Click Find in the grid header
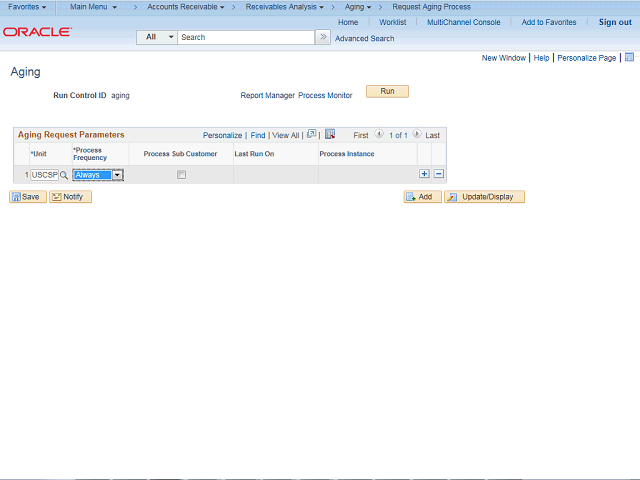Viewport: 640px width, 480px height. point(258,136)
